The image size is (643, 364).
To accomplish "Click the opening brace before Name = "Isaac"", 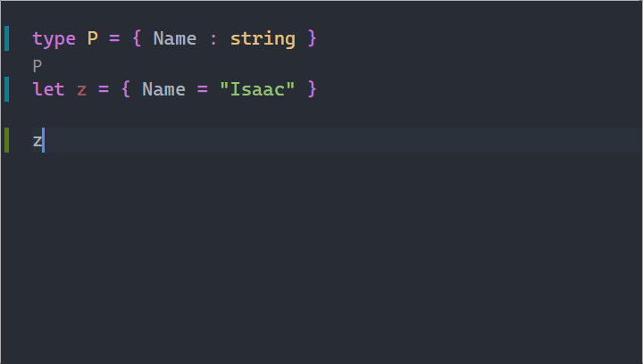I will click(x=126, y=89).
